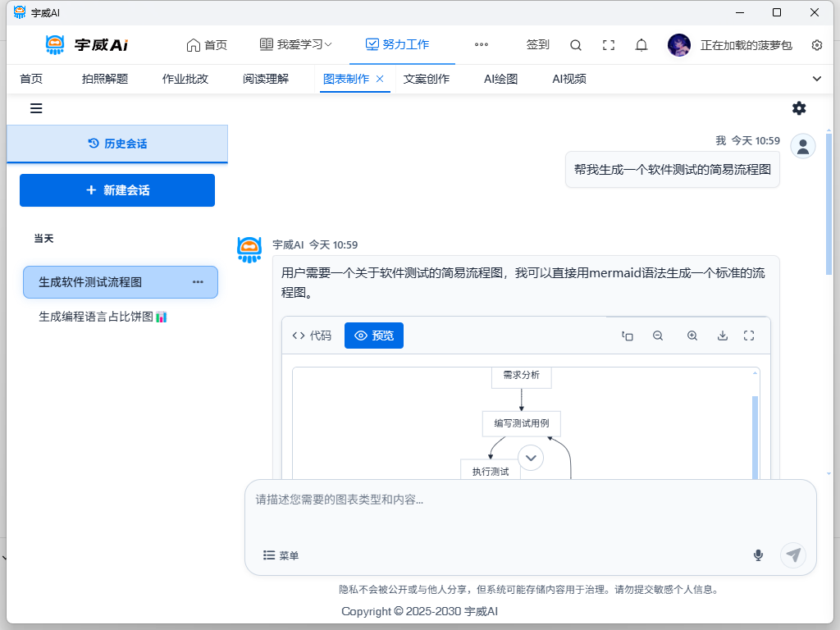840x630 pixels.
Task: Switch chart view to 代码 mode
Action: click(313, 336)
